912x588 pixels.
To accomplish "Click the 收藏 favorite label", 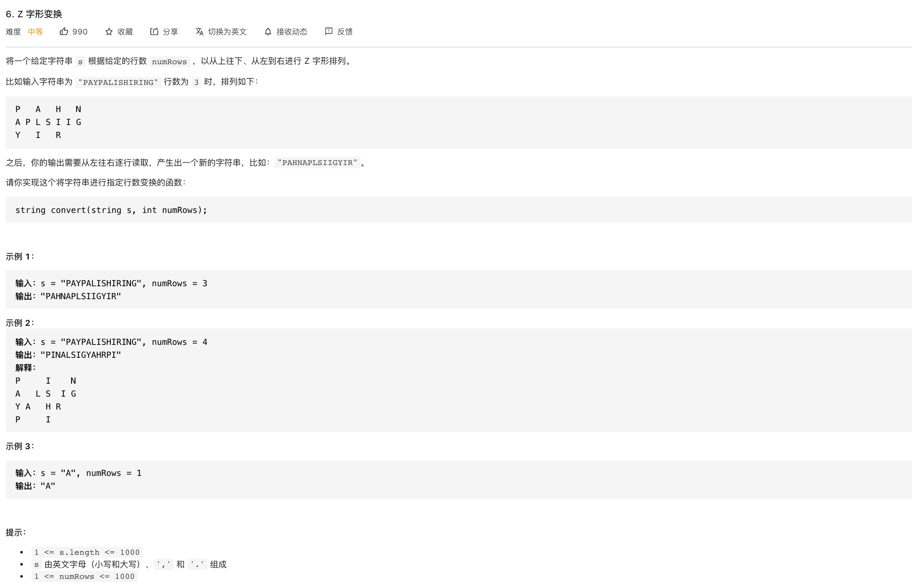I will coord(125,31).
